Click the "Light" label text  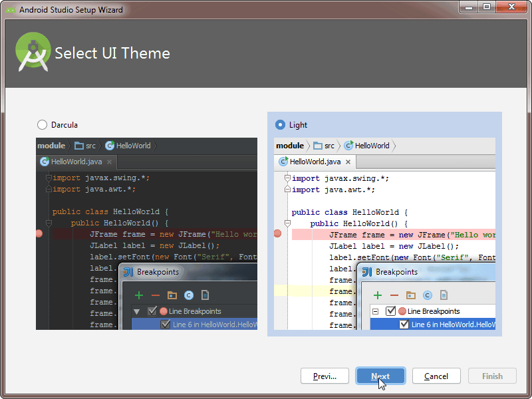coord(298,125)
